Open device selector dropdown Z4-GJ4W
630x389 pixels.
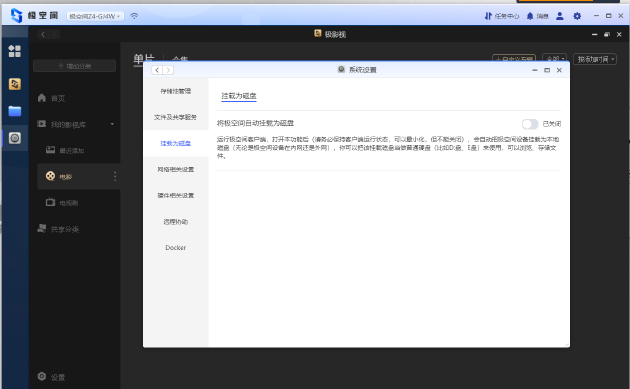(x=95, y=16)
